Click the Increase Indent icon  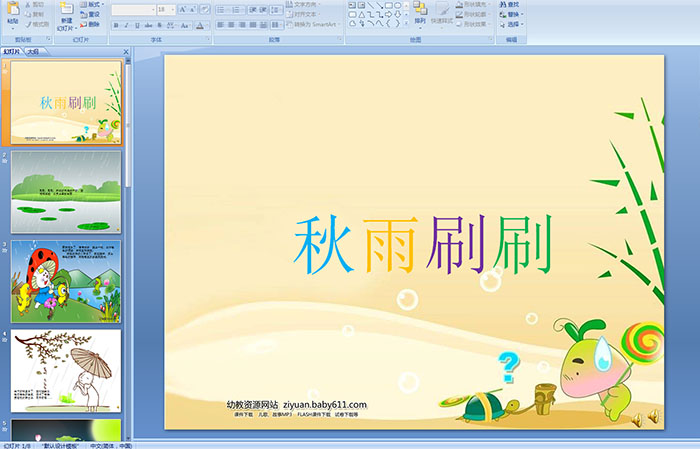263,10
